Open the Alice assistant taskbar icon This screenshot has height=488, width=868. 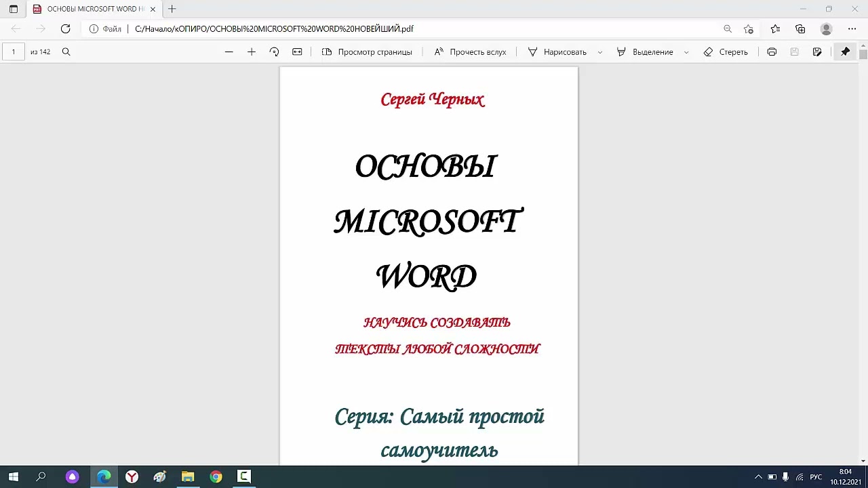pos(73,477)
